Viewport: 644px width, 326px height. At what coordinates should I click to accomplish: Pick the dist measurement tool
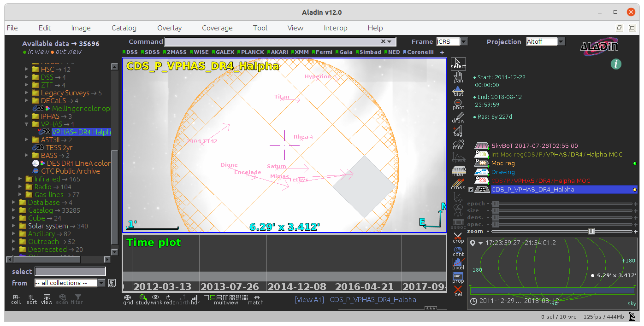458,91
